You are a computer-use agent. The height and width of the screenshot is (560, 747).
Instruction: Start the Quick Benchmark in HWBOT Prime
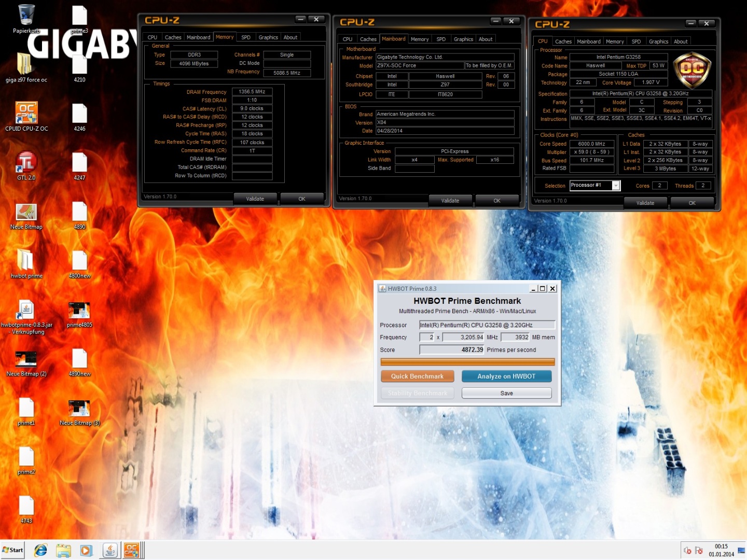coord(417,376)
